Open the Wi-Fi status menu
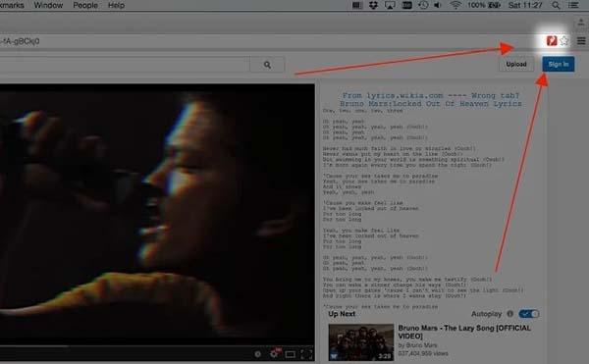 pyautogui.click(x=455, y=5)
